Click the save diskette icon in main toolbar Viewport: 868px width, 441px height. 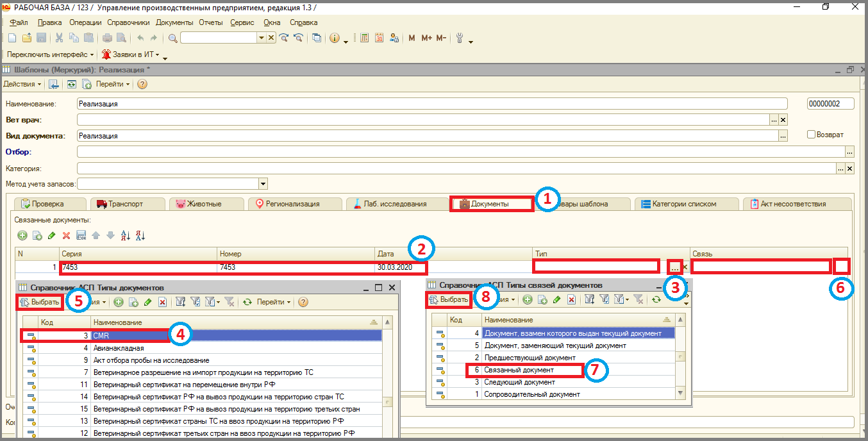(x=41, y=38)
